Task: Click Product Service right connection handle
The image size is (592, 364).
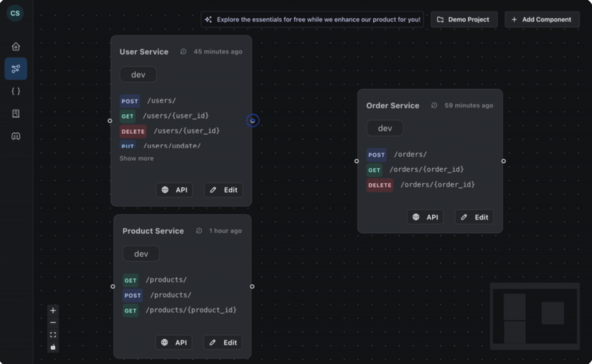Action: coord(252,286)
